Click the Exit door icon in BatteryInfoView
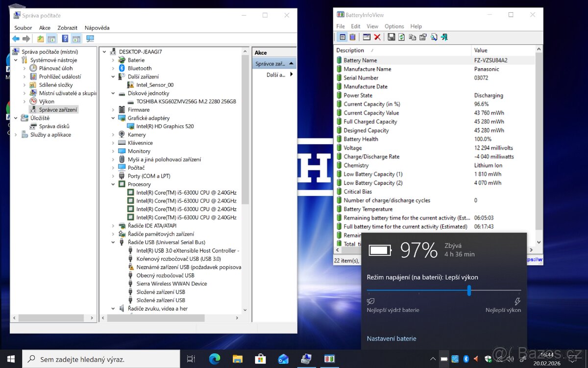588x368 pixels. 444,37
